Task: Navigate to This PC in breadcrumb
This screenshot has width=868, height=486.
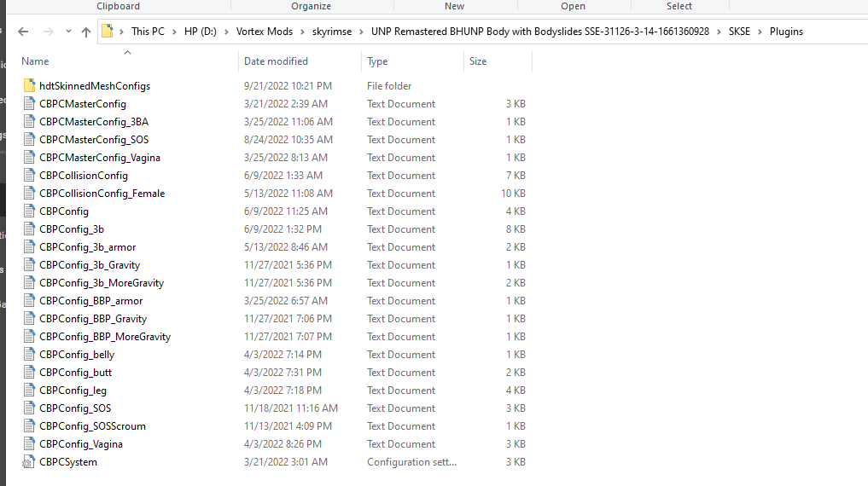Action: (x=148, y=32)
